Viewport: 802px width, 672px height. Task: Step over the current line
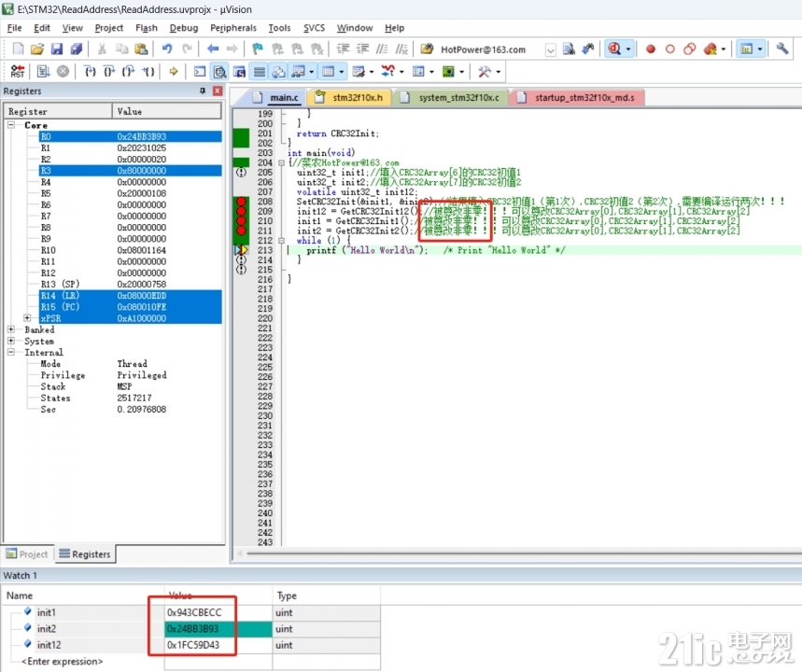click(x=109, y=72)
